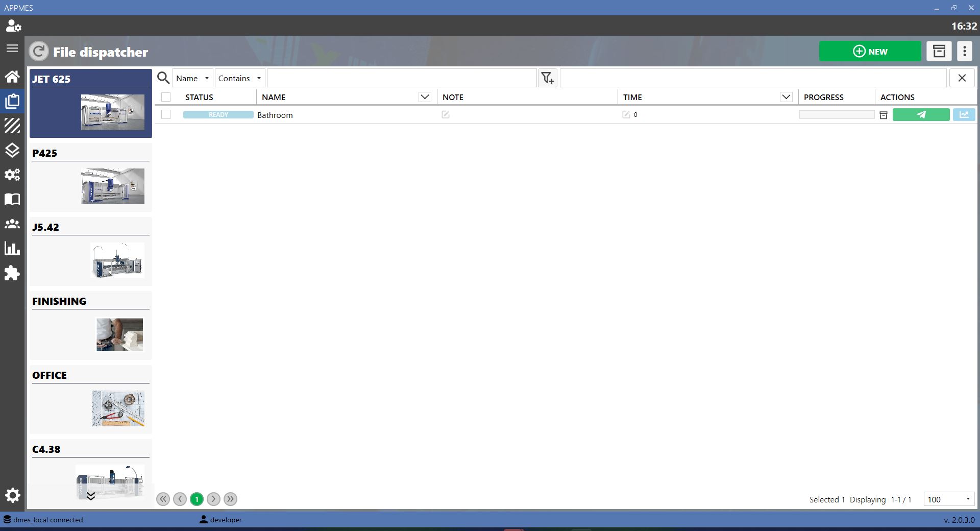This screenshot has height=531, width=980.
Task: Select the OFFICE station card
Action: (x=91, y=400)
